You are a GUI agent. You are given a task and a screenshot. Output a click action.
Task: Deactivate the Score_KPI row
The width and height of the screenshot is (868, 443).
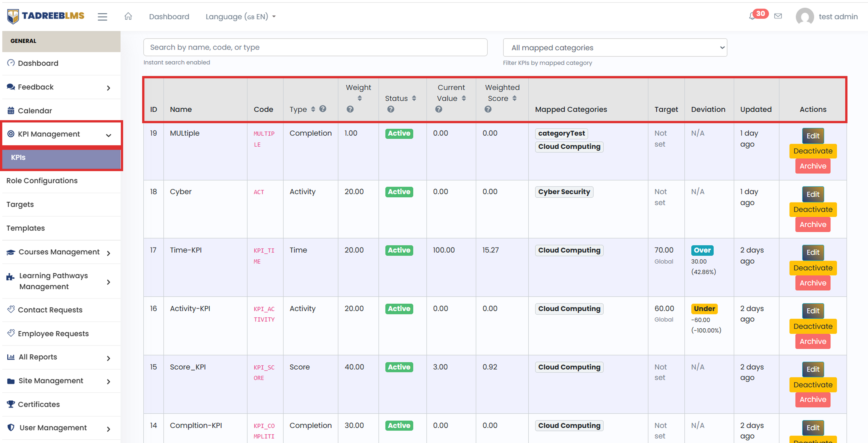pos(813,385)
